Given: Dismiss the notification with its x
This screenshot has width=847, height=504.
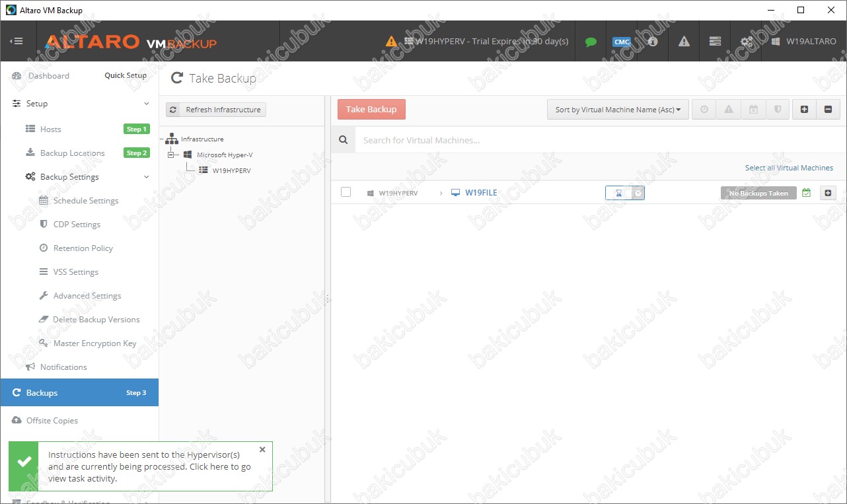Looking at the screenshot, I should point(262,449).
